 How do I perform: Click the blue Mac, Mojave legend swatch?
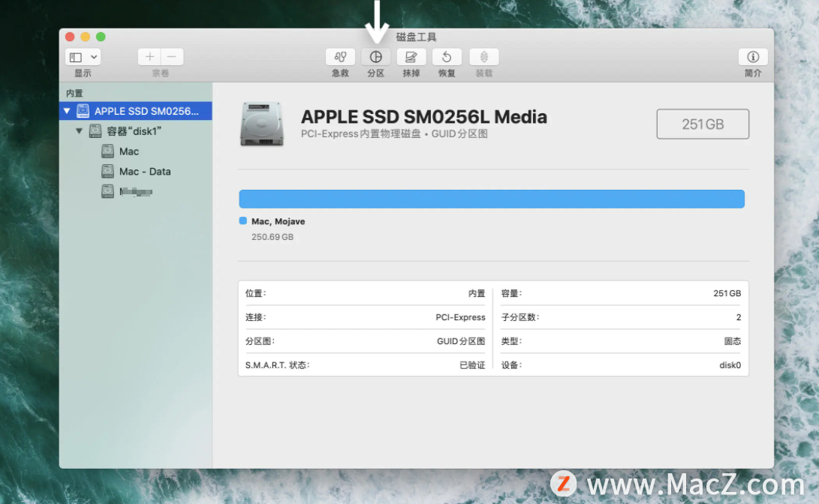[x=243, y=220]
